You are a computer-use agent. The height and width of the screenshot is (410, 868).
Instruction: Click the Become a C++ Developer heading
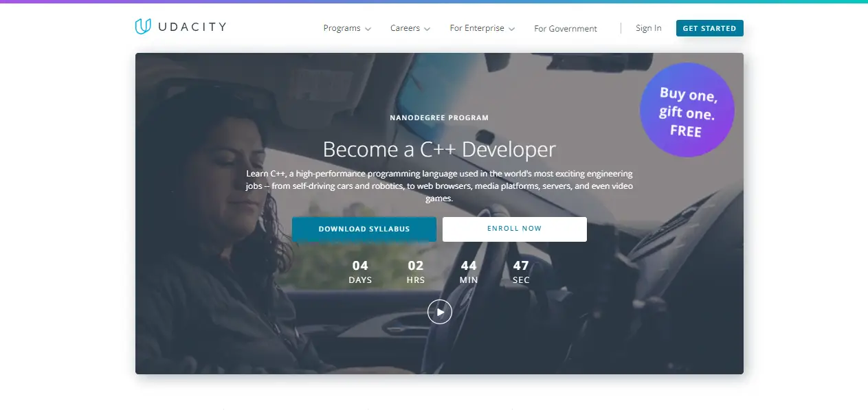[x=439, y=149]
